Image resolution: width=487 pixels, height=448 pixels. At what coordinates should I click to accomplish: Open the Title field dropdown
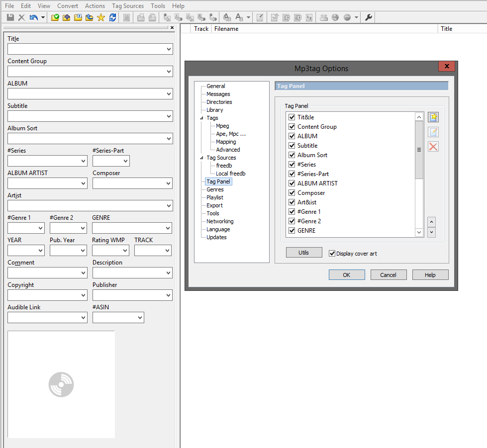click(x=169, y=49)
